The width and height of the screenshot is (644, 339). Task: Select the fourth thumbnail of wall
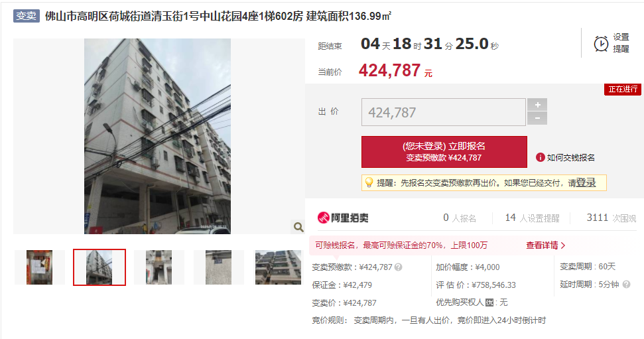click(218, 267)
